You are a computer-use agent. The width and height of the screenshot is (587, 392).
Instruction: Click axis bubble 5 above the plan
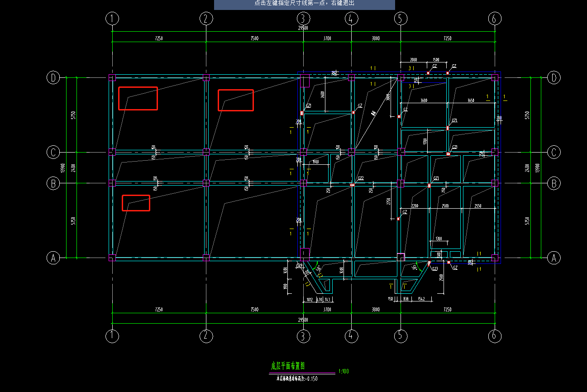401,19
